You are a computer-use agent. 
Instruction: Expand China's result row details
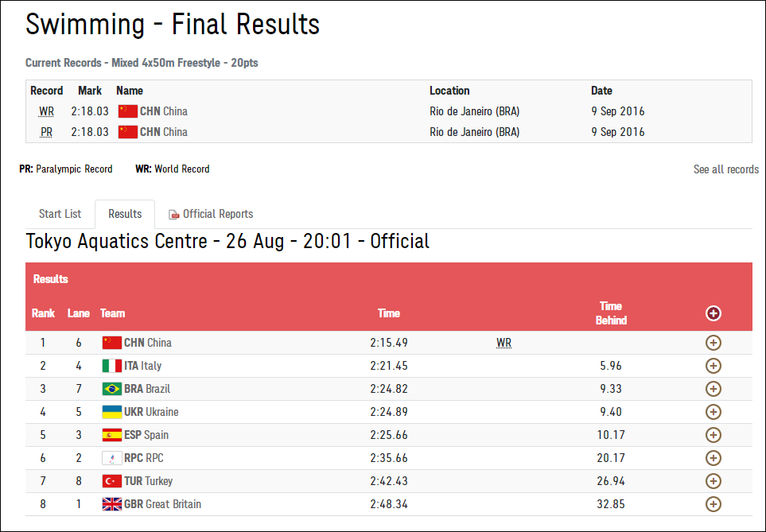[714, 343]
